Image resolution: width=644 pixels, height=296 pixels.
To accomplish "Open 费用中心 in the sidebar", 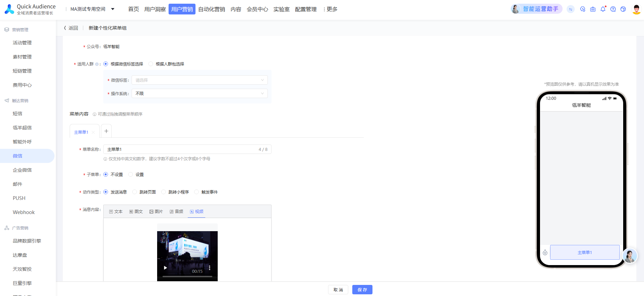I will tap(22, 85).
